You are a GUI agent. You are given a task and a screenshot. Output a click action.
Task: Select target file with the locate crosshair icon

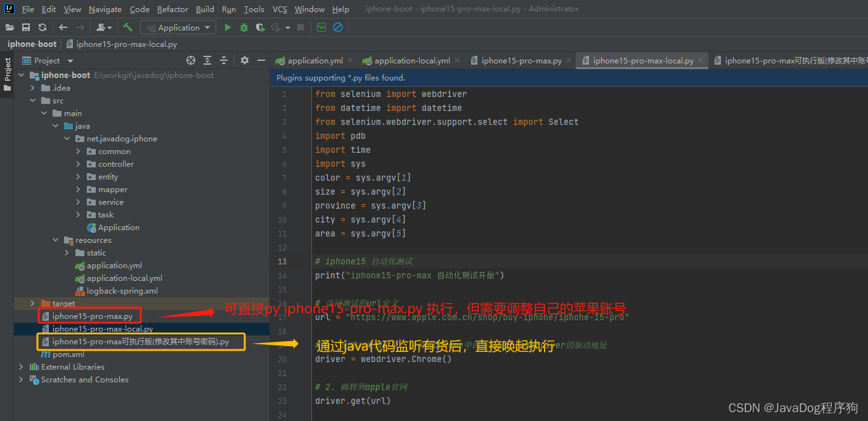point(190,60)
